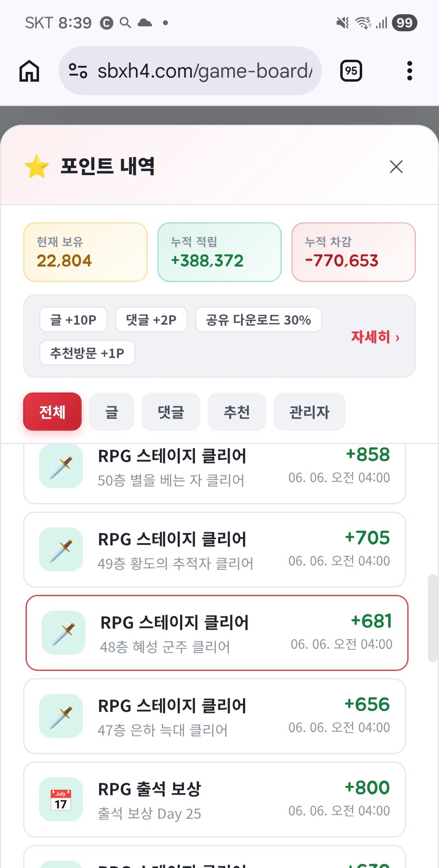
Task: Tap the sword icon for 47층 entry
Action: pyautogui.click(x=61, y=716)
